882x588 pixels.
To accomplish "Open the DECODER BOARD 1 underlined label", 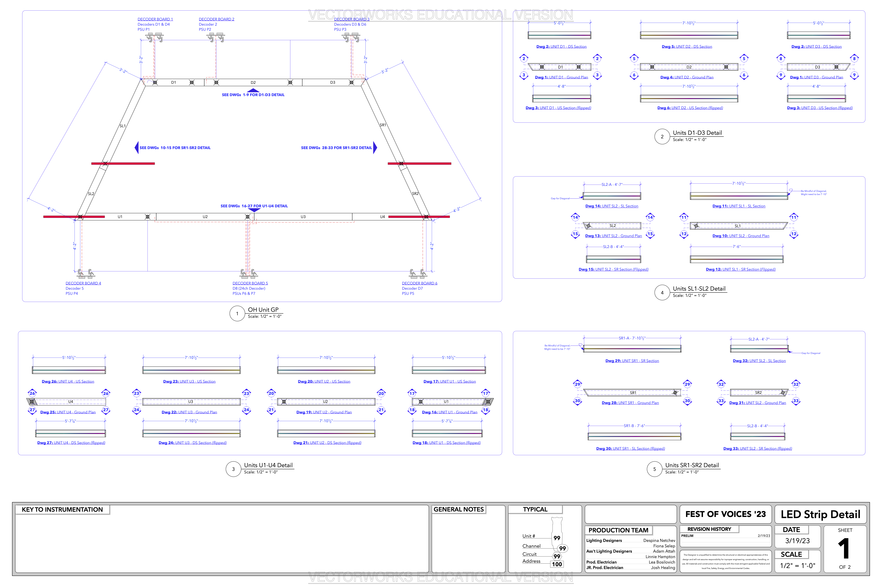I will pyautogui.click(x=155, y=19).
